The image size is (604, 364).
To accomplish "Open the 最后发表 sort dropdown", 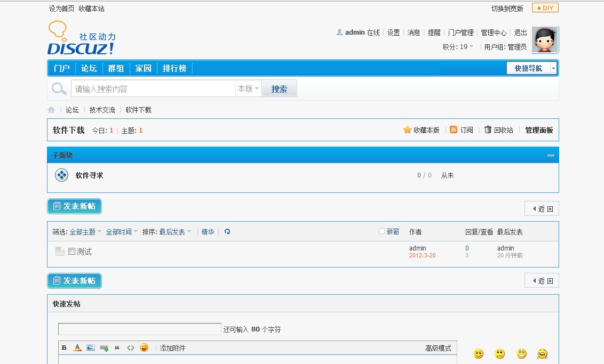I will [175, 232].
